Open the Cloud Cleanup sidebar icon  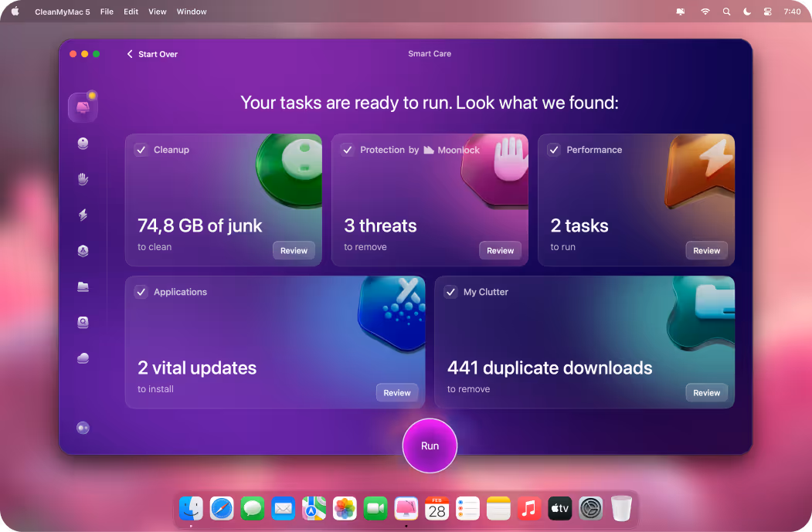pyautogui.click(x=83, y=357)
